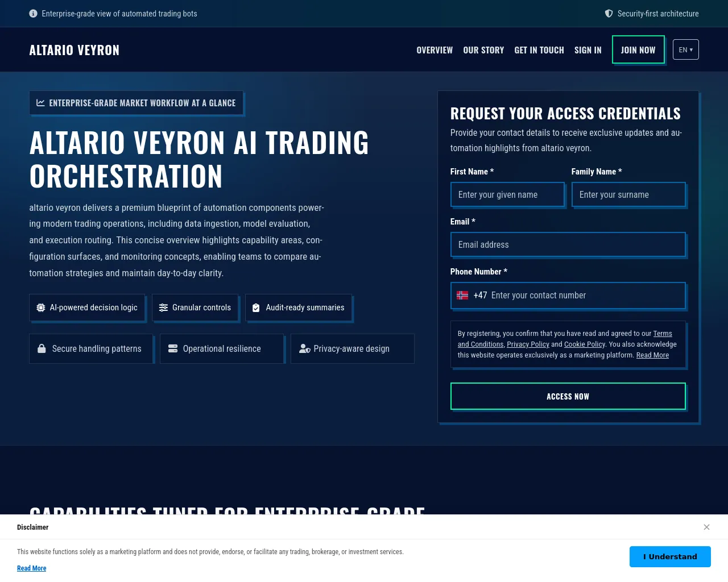Click the security shield icon
Viewport: 728px width, 582px height.
(x=609, y=14)
